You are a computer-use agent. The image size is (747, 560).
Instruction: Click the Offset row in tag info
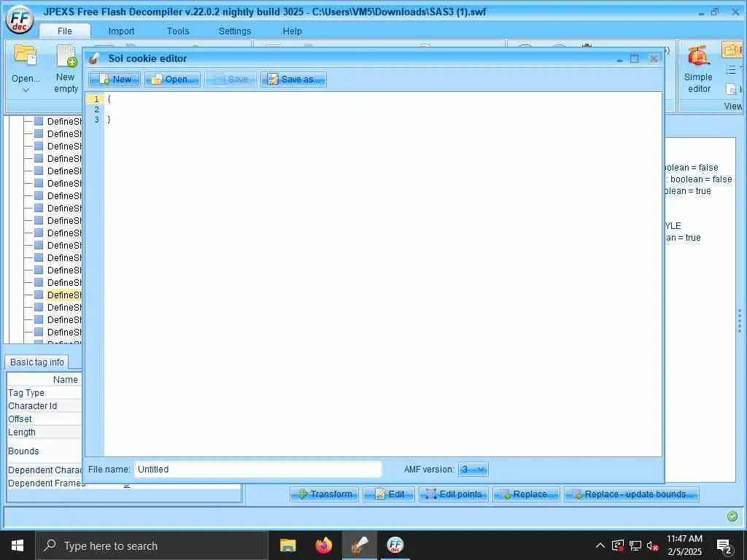44,419
